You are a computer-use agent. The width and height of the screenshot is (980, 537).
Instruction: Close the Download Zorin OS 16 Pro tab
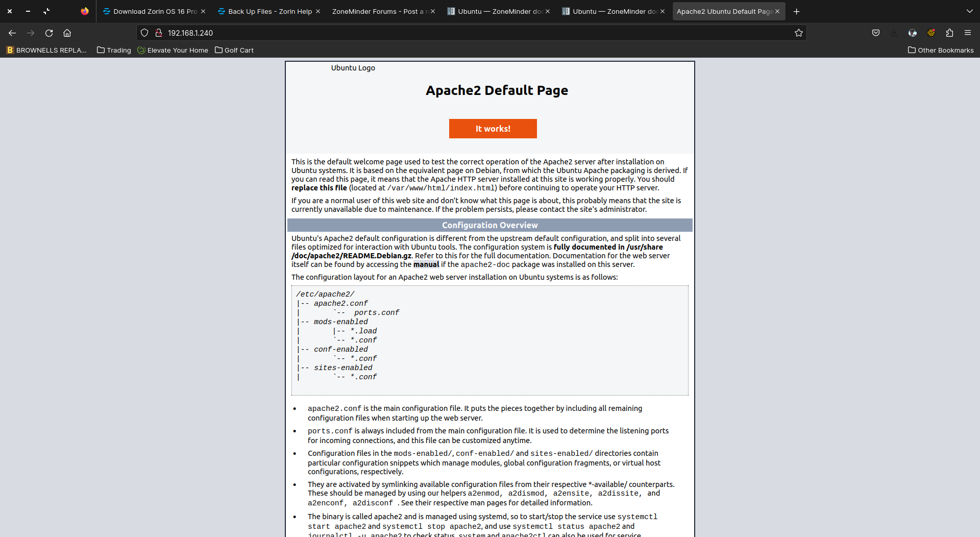203,11
